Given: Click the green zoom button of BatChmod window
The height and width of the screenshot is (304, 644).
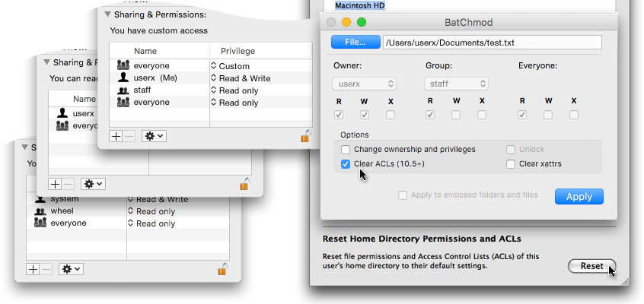Looking at the screenshot, I should tap(362, 22).
